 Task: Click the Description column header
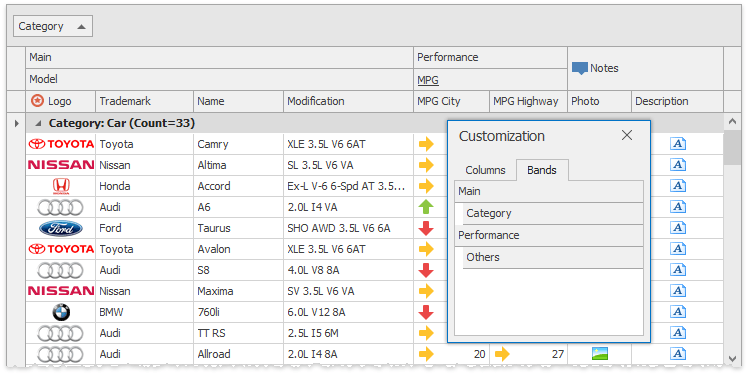(677, 101)
